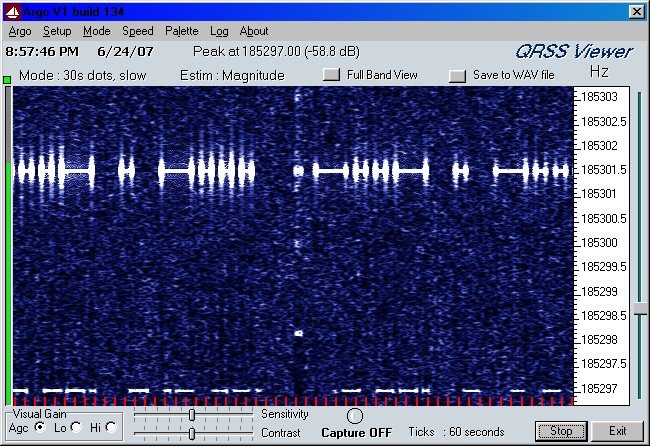Open the Speed menu
This screenshot has height=446, width=650.
138,31
